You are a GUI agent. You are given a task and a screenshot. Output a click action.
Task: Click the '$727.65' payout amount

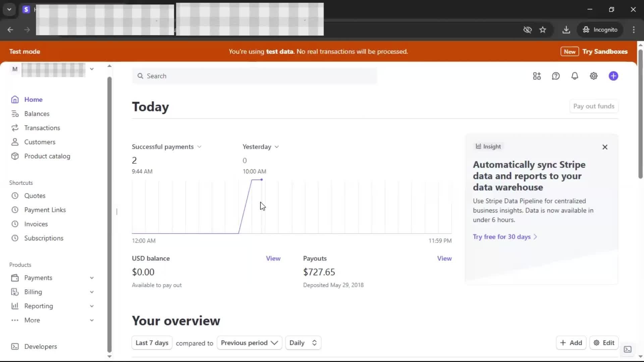click(319, 272)
